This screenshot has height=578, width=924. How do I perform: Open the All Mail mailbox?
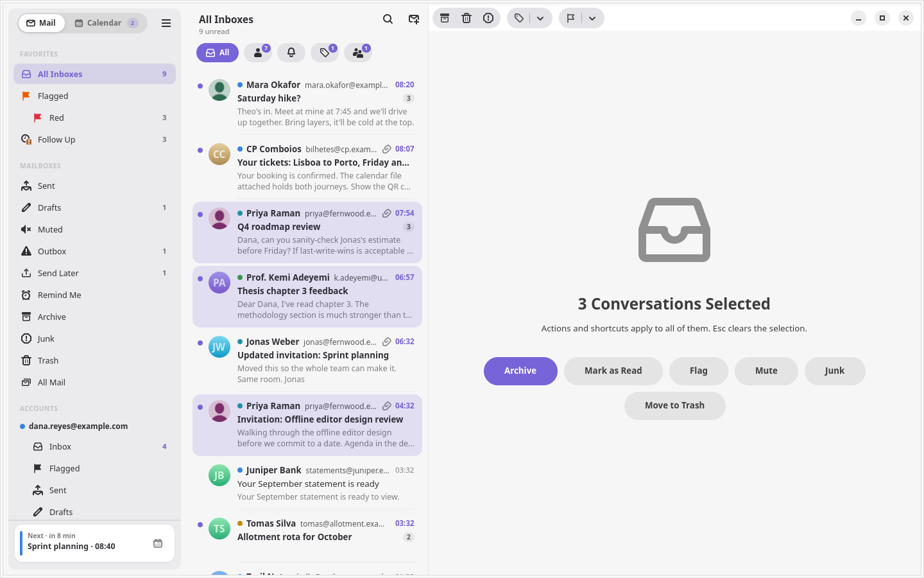(94, 382)
